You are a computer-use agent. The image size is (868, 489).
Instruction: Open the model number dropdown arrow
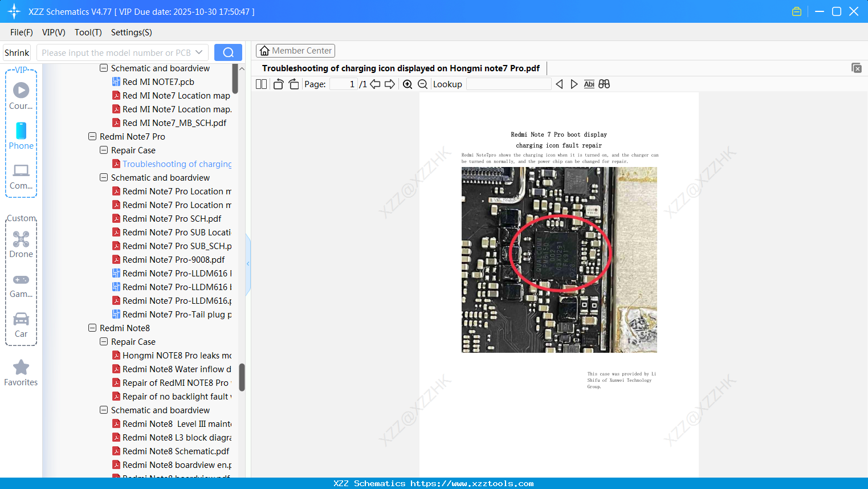pos(199,52)
